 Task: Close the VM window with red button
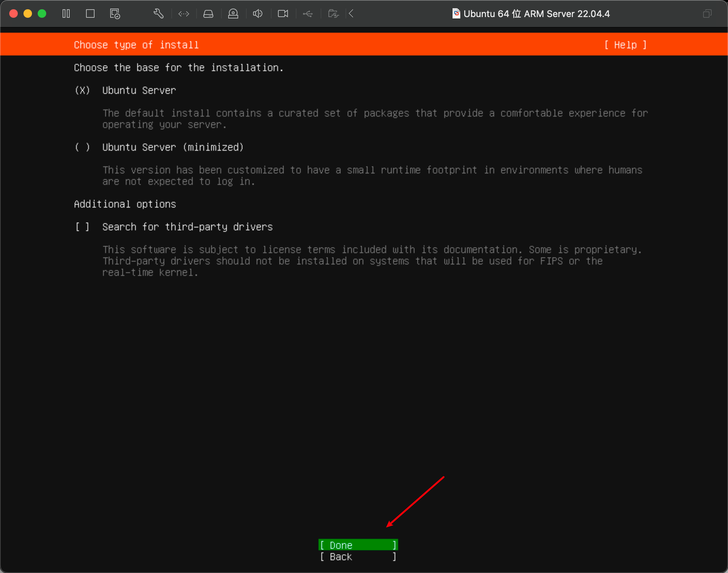14,14
